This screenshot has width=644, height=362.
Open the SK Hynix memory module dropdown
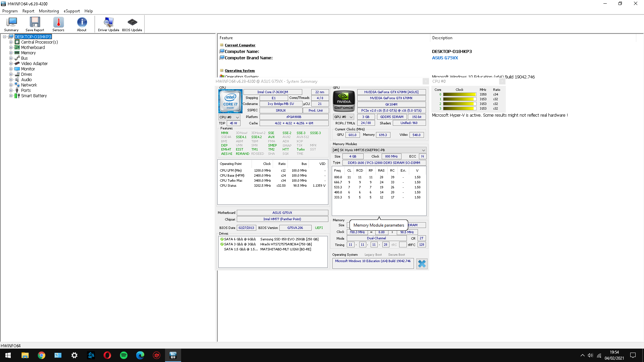[x=379, y=150]
